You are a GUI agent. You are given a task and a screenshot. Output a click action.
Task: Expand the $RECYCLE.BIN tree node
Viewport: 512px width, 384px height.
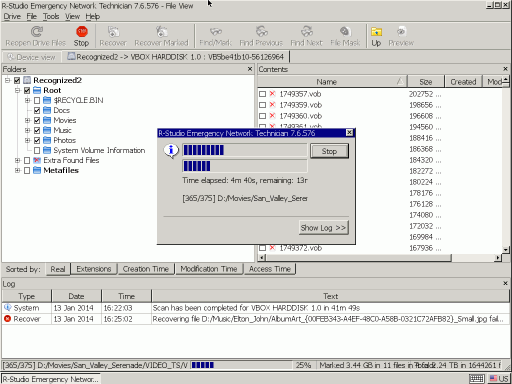click(28, 100)
